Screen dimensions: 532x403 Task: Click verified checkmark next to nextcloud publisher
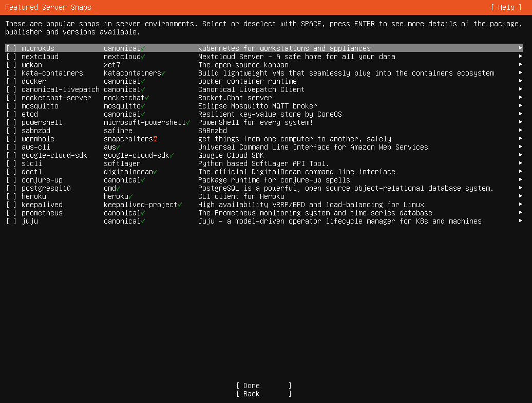(x=143, y=57)
